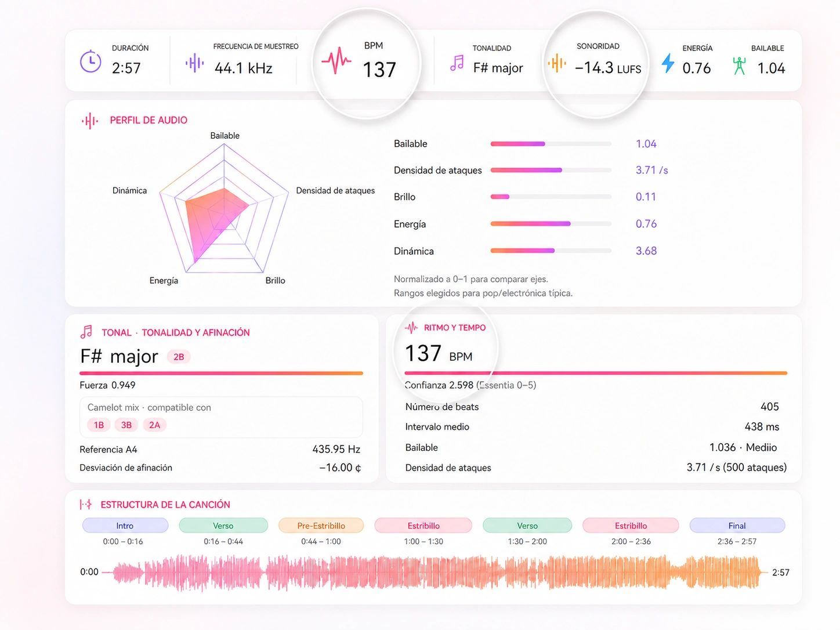Select the Estribillo section at 2:00

(x=631, y=526)
